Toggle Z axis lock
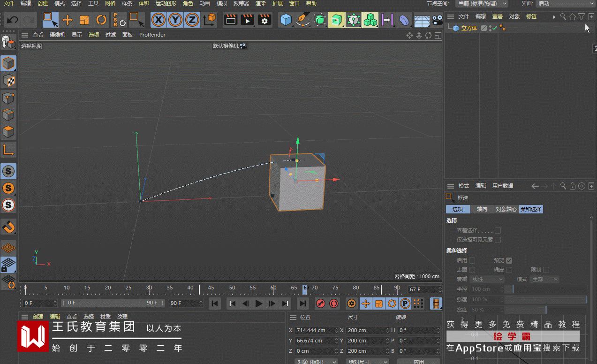The width and height of the screenshot is (597, 364). pyautogui.click(x=192, y=20)
